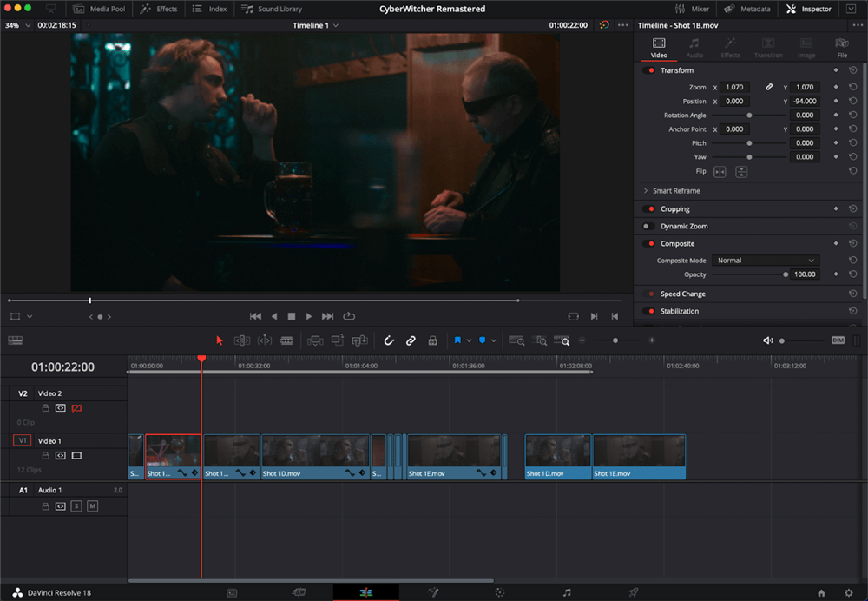Flip the clip vertically
Viewport: 868px width, 601px height.
click(741, 171)
